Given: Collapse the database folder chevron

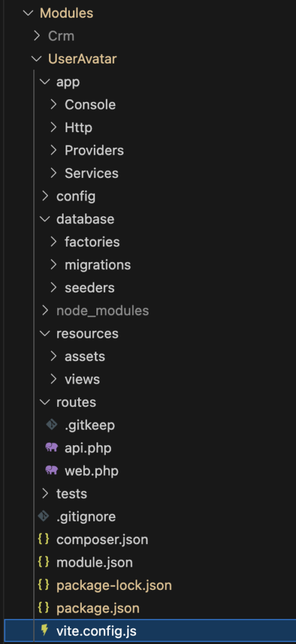Looking at the screenshot, I should tap(44, 219).
